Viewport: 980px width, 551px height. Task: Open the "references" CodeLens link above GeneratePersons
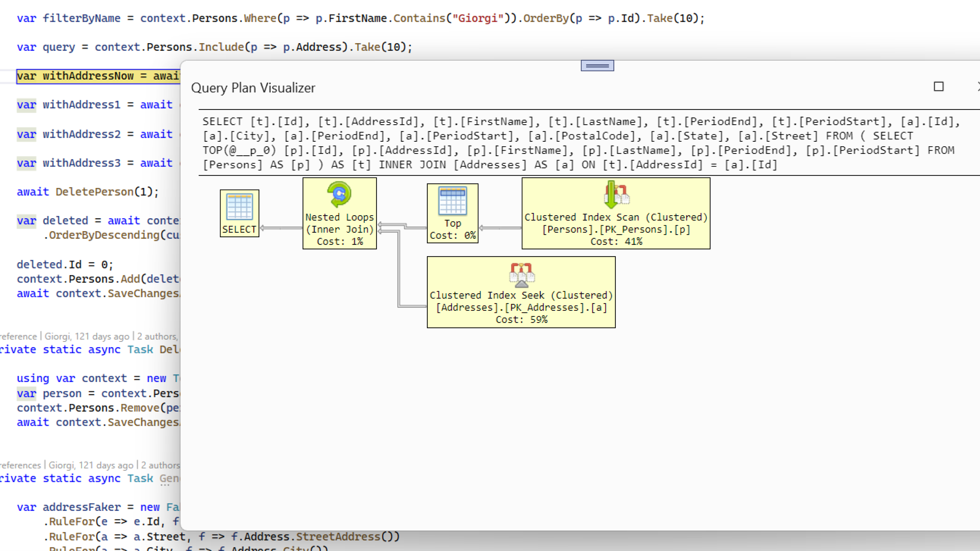tap(21, 465)
